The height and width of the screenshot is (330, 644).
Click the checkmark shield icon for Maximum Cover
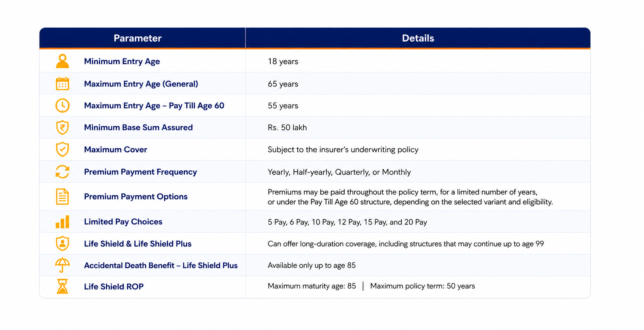pyautogui.click(x=63, y=150)
